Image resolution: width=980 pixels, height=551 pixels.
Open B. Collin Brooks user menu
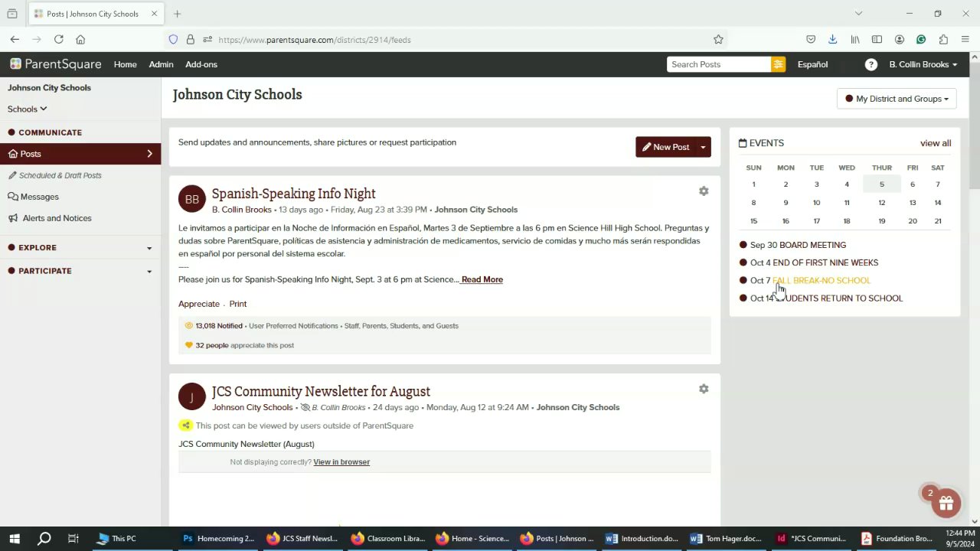click(923, 64)
